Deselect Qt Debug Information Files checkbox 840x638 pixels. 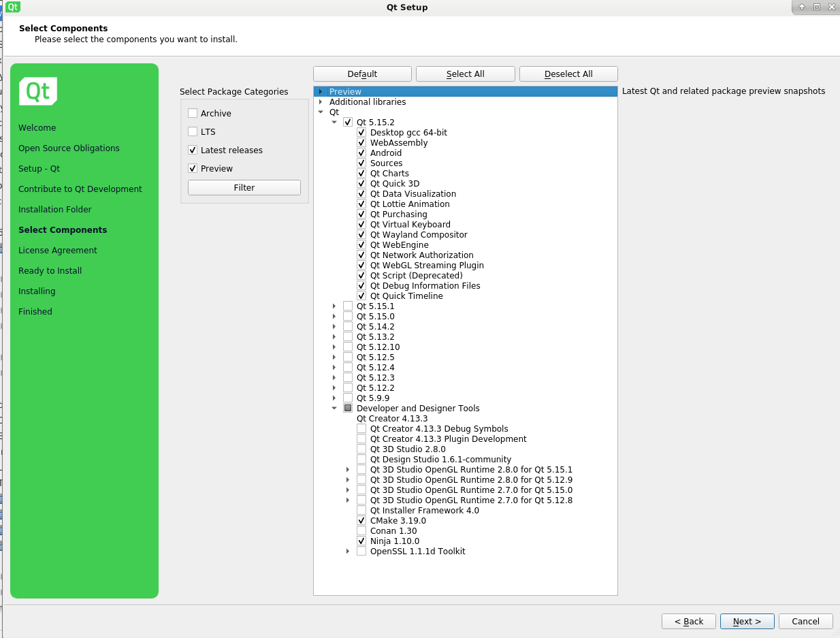pos(361,286)
